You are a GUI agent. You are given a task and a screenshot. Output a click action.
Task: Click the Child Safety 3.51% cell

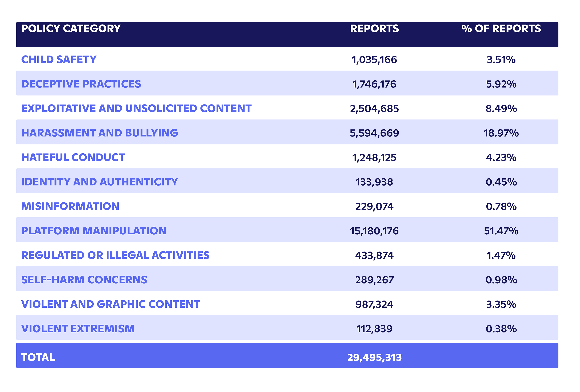tap(501, 60)
